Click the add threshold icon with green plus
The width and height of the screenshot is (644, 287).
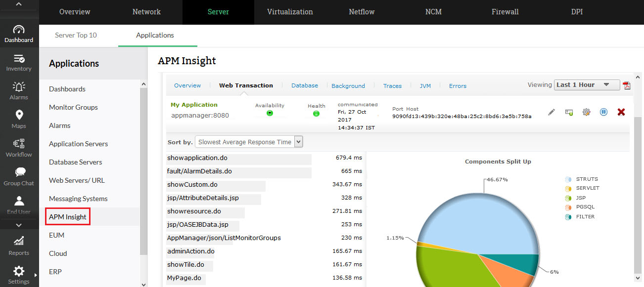tap(569, 112)
